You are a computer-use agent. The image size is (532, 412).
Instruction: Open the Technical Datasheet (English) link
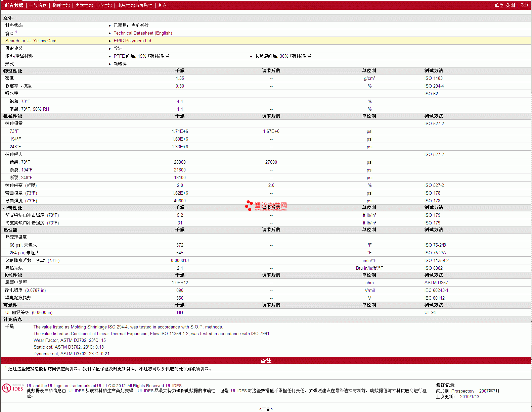coord(143,33)
